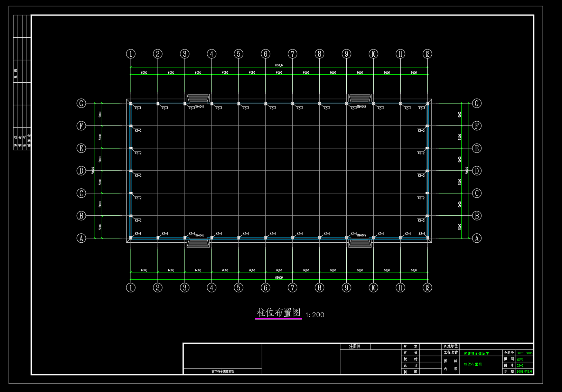This screenshot has width=562, height=392.
Task: Select axis bubble 4 below the plan
Action: pyautogui.click(x=212, y=288)
